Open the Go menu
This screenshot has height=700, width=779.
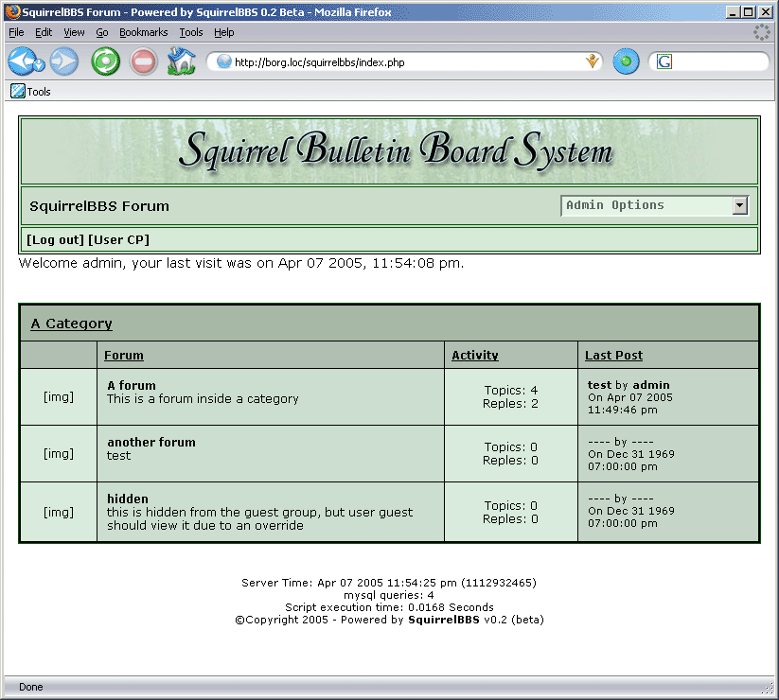pyautogui.click(x=102, y=32)
